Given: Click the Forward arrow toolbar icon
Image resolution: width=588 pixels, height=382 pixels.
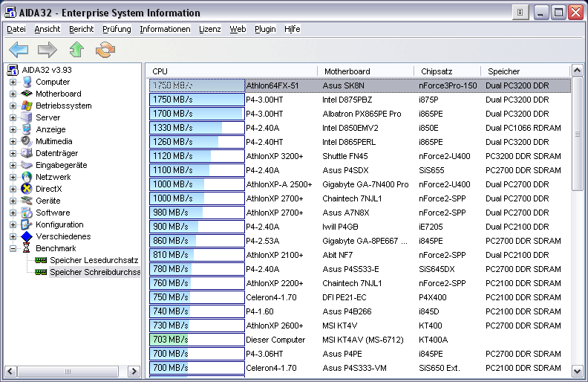Looking at the screenshot, I should tap(48, 50).
